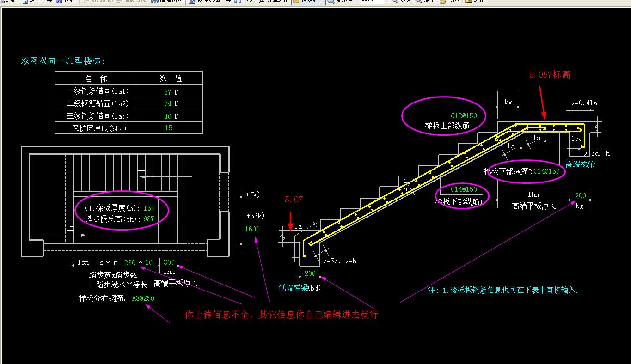
Task: Click the 显示全图 toolbar button
Action: (343, 1)
